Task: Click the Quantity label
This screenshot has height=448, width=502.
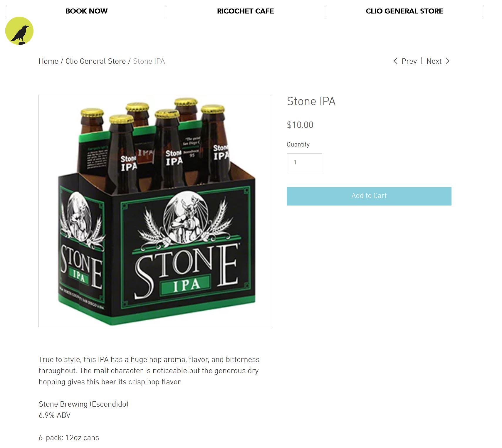Action: click(298, 144)
